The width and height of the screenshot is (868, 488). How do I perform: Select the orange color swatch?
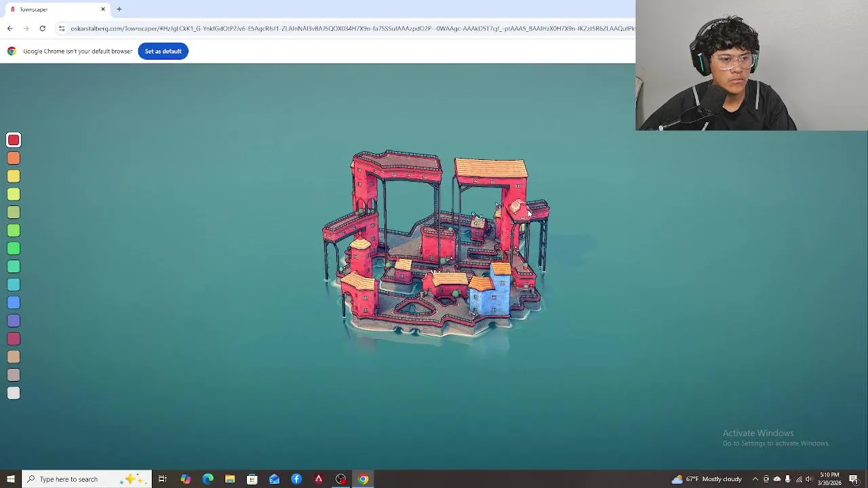coord(14,158)
